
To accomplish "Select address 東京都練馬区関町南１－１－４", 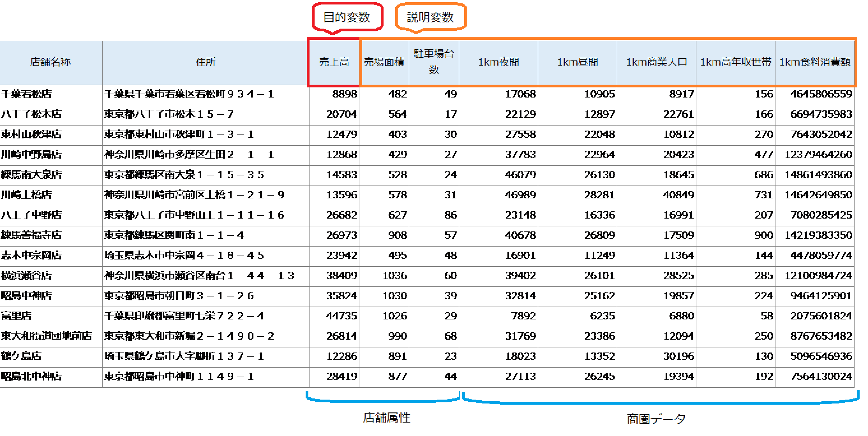I will pos(174,235).
